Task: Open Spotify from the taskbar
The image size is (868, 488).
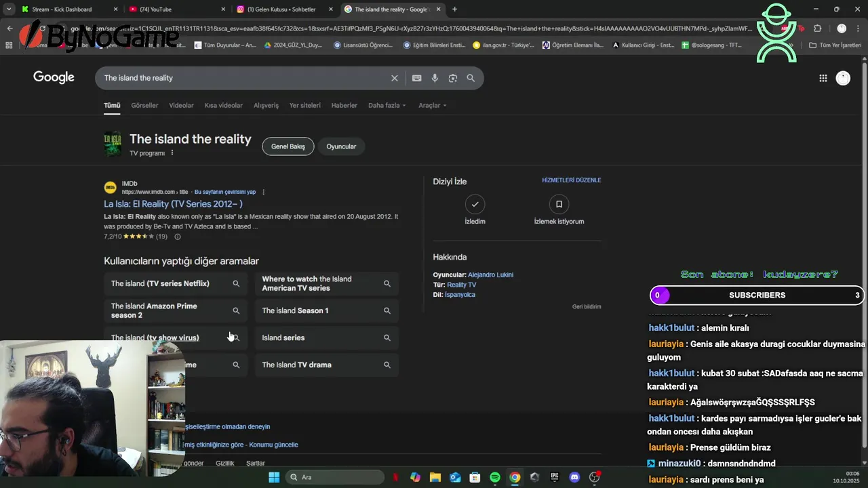Action: [x=495, y=477]
